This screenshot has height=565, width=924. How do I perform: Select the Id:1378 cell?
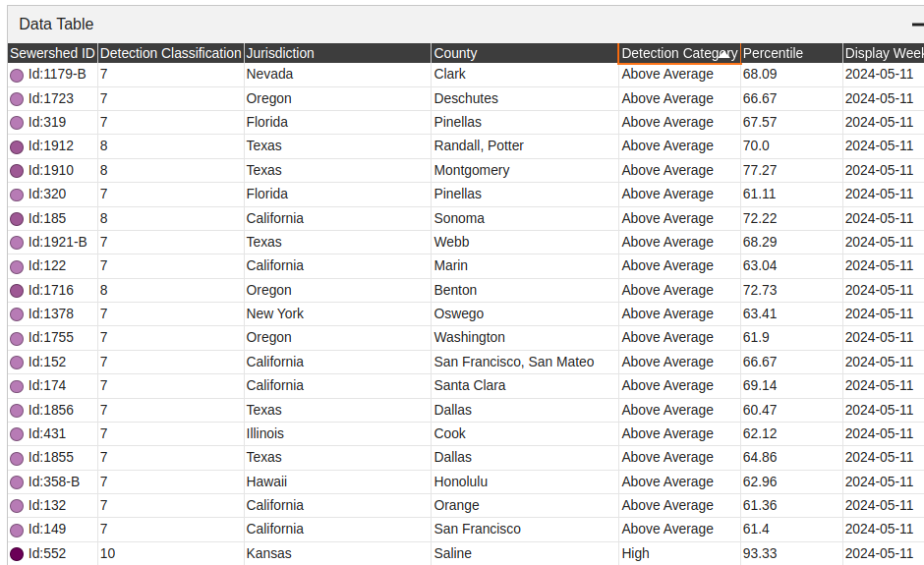(x=52, y=314)
